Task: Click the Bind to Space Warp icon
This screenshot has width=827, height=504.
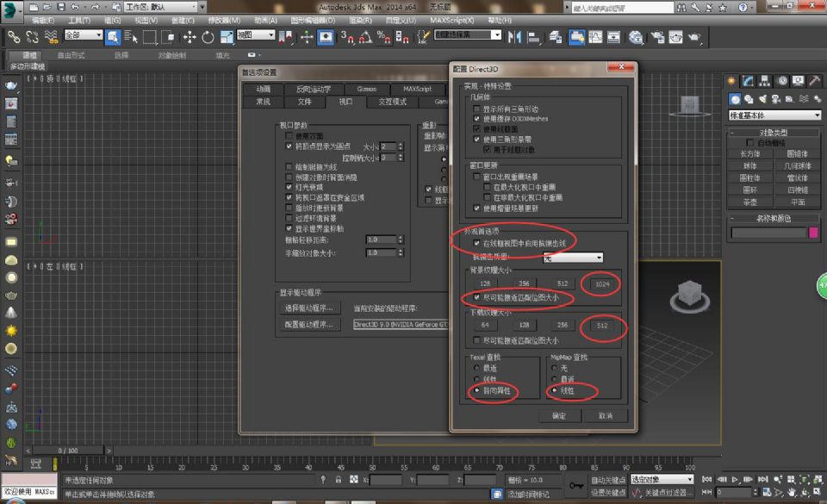Action: (51, 37)
